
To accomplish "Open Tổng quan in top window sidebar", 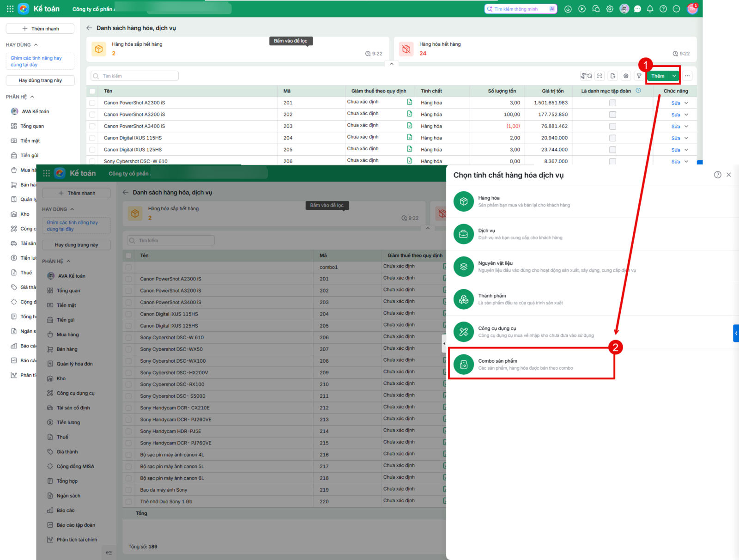I will click(28, 126).
